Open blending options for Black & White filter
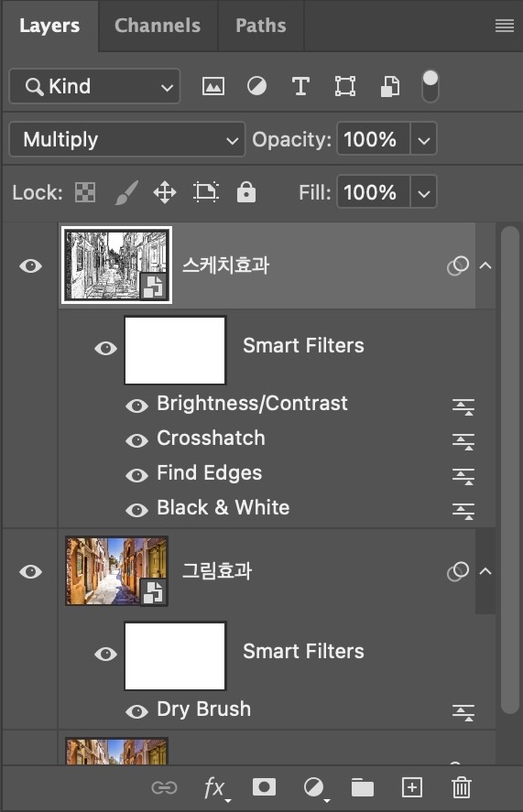523x812 pixels. [x=463, y=511]
